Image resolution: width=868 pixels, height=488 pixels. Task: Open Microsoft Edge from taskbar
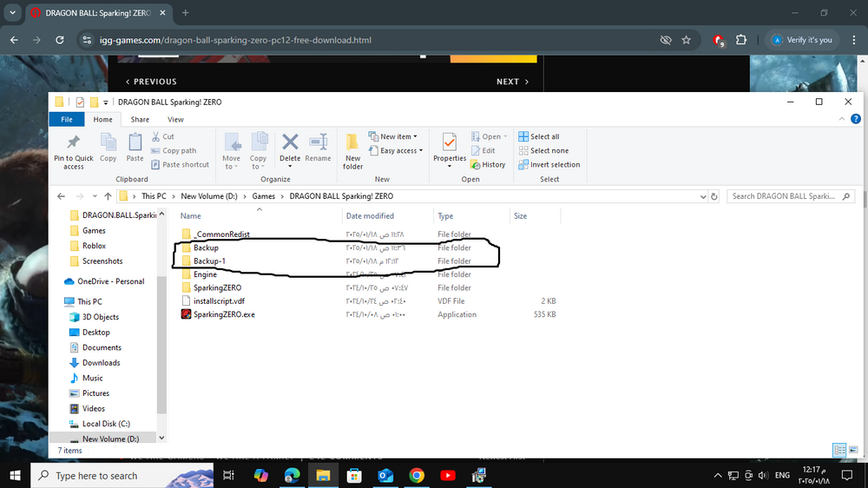coord(292,475)
